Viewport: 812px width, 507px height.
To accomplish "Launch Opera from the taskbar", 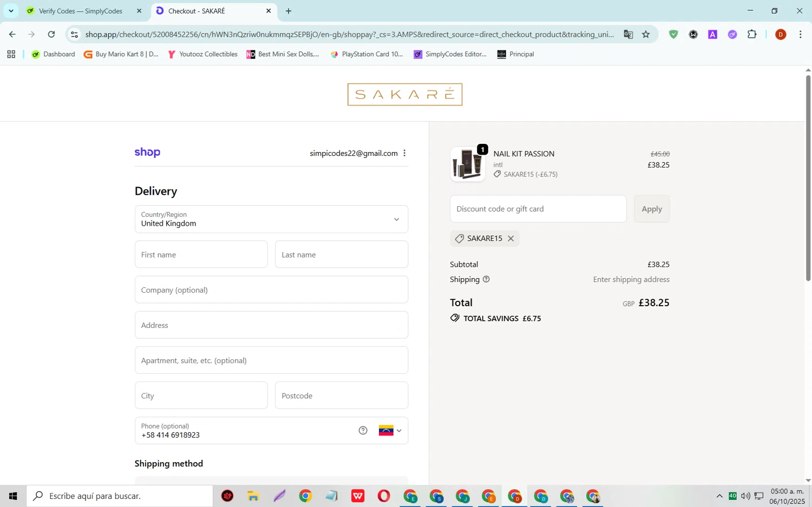I will pyautogui.click(x=384, y=496).
